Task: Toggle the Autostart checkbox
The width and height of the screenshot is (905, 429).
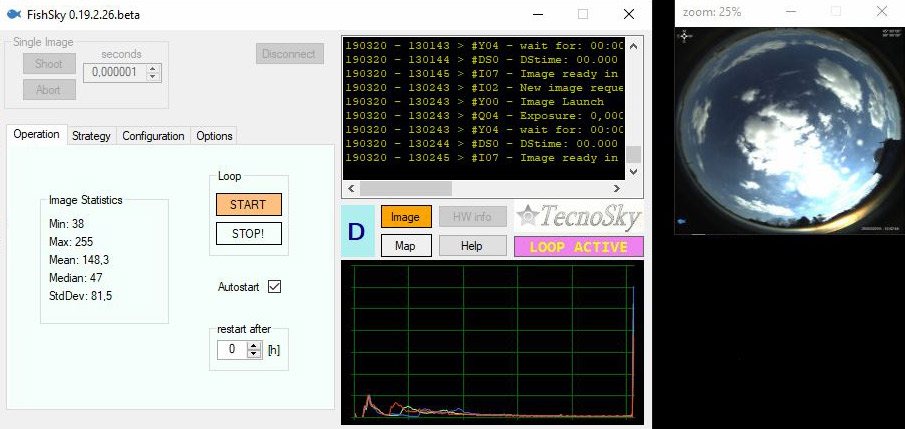Action: pyautogui.click(x=274, y=287)
